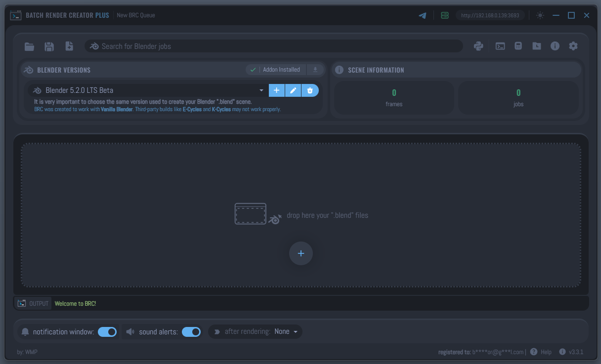Toggle the sound alerts switch
The height and width of the screenshot is (364, 601).
point(191,332)
